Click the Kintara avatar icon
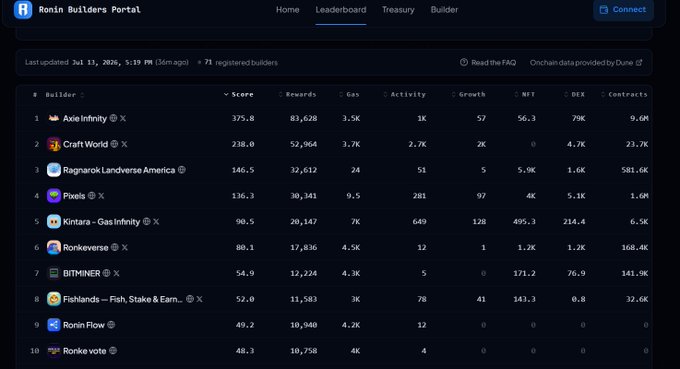The height and width of the screenshot is (369, 680). point(54,222)
